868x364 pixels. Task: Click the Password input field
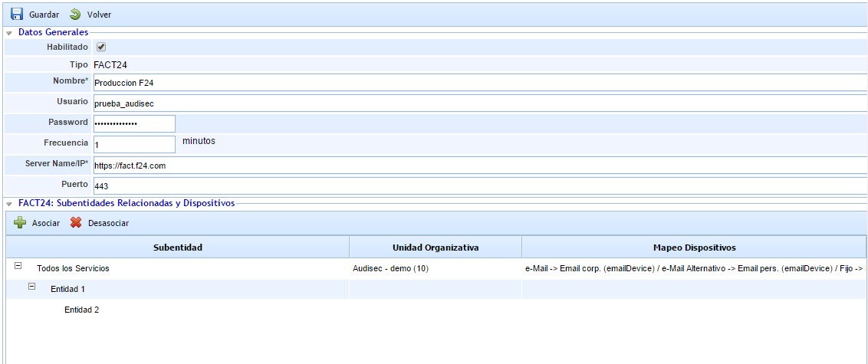(x=134, y=123)
